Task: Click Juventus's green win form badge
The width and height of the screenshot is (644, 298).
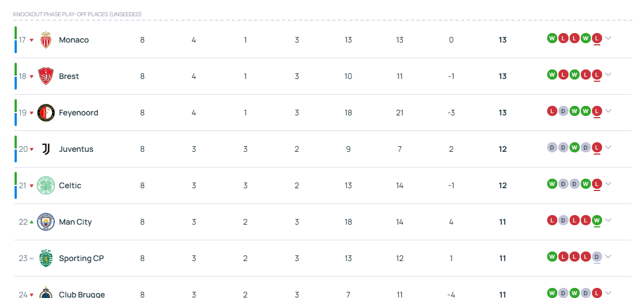Action: (575, 147)
